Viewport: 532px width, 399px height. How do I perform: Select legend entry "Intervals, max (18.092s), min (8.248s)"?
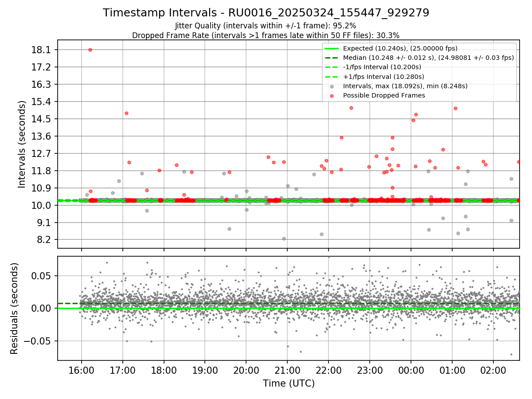coord(405,86)
